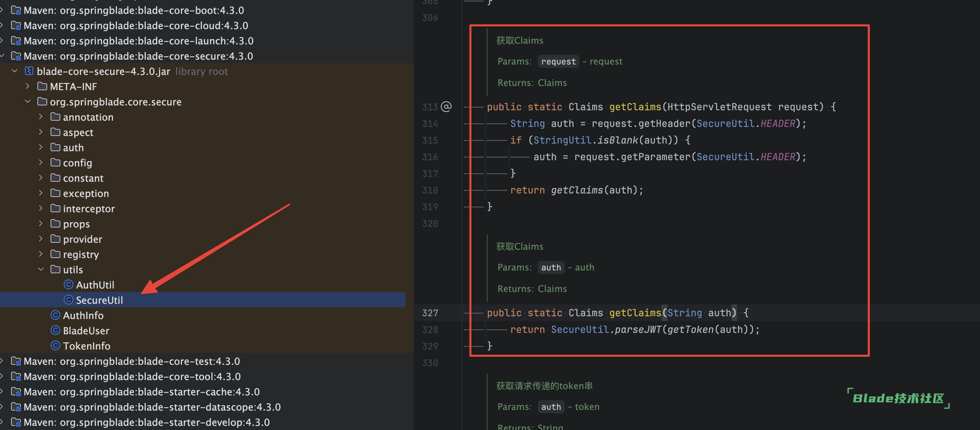Click the blade-core-launch Maven library icon
This screenshot has height=430, width=980.
[16, 41]
